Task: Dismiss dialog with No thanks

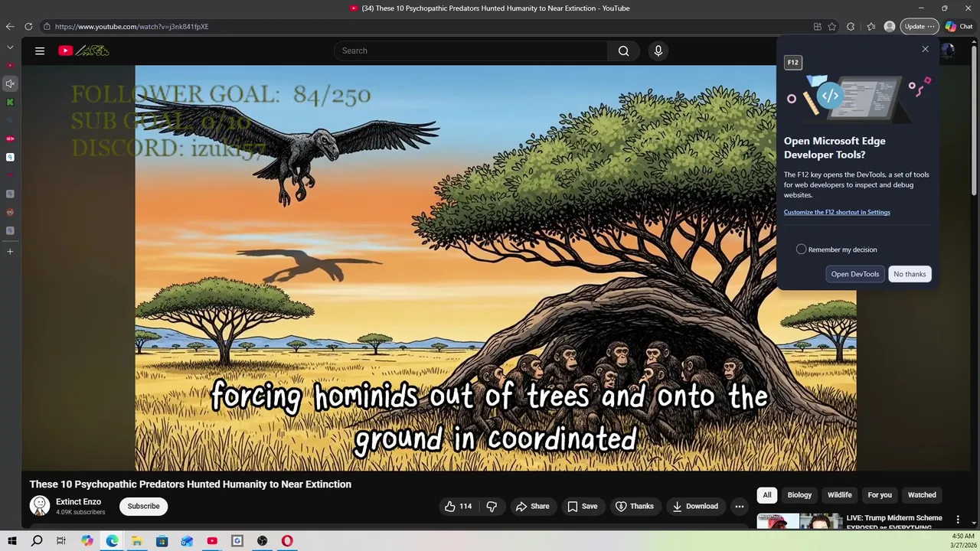Action: click(910, 274)
